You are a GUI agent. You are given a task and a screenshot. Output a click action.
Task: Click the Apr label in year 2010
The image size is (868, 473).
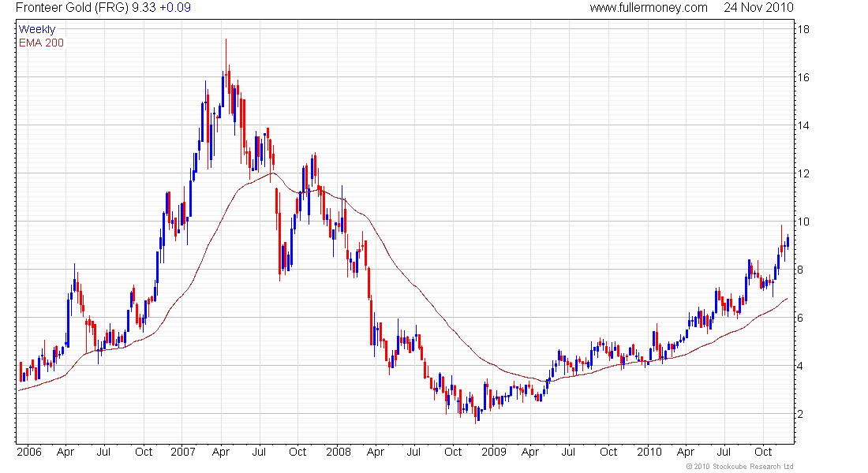pos(685,453)
